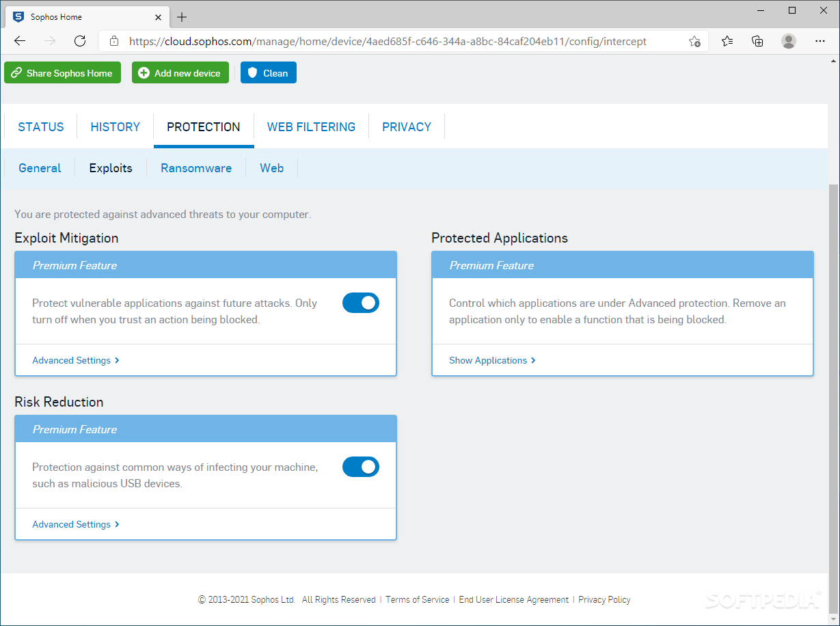Click the browser forward arrow
Screen dimensions: 840x626
pos(50,41)
